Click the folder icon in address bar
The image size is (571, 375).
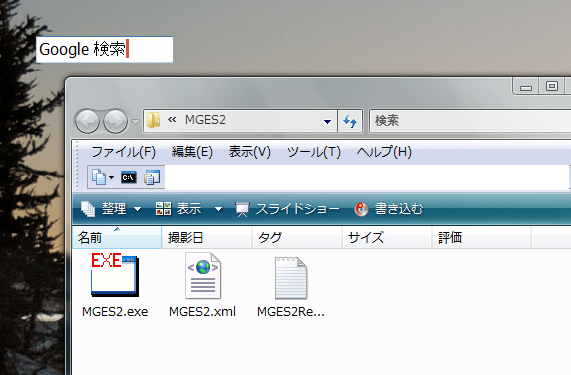153,120
